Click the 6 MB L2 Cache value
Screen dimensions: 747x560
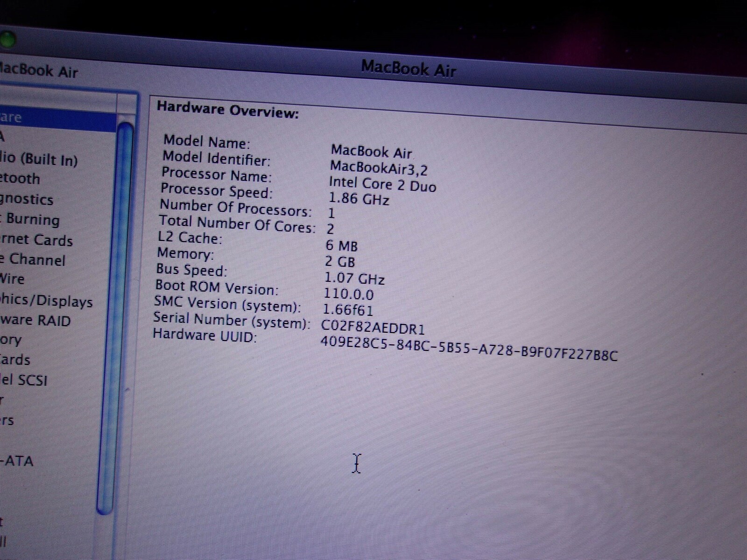(341, 245)
